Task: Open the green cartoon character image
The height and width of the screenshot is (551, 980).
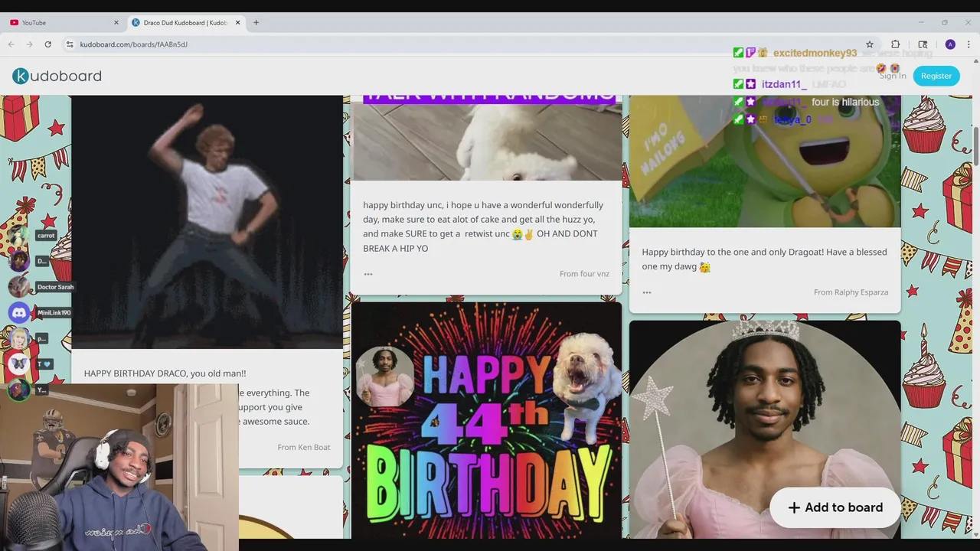Action: [765, 161]
